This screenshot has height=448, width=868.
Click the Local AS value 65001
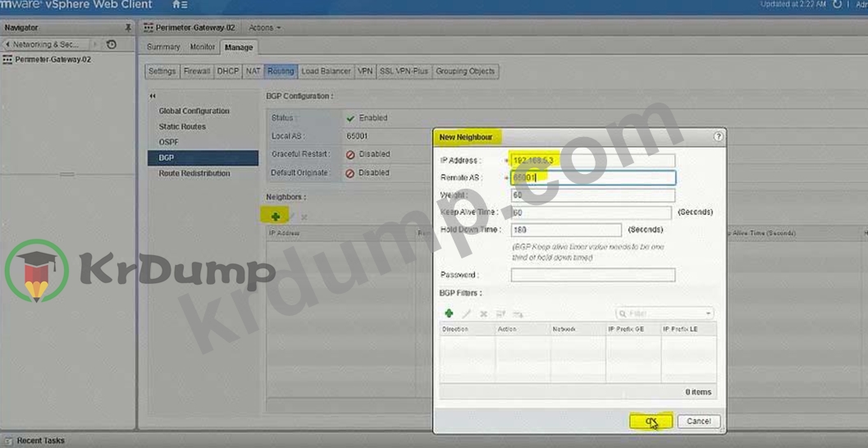(357, 135)
